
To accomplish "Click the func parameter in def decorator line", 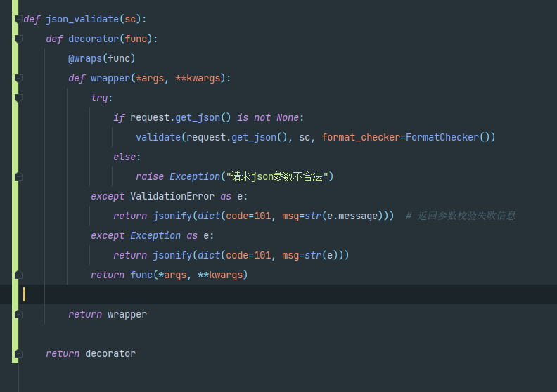I will 136,39.
